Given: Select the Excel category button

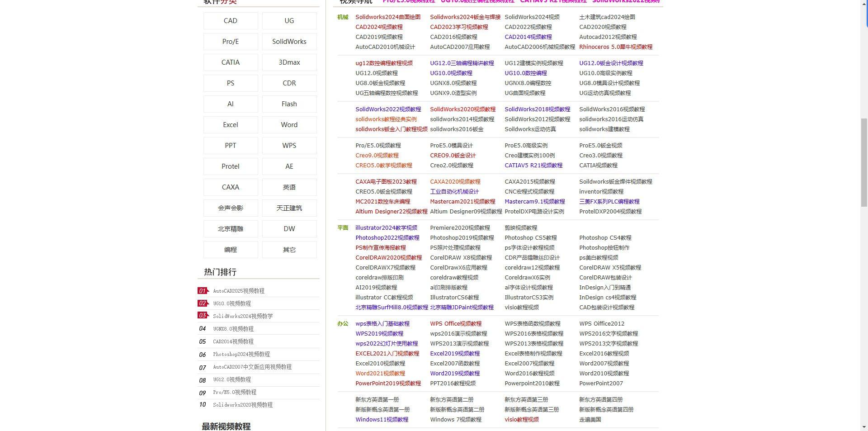Looking at the screenshot, I should pyautogui.click(x=230, y=124).
